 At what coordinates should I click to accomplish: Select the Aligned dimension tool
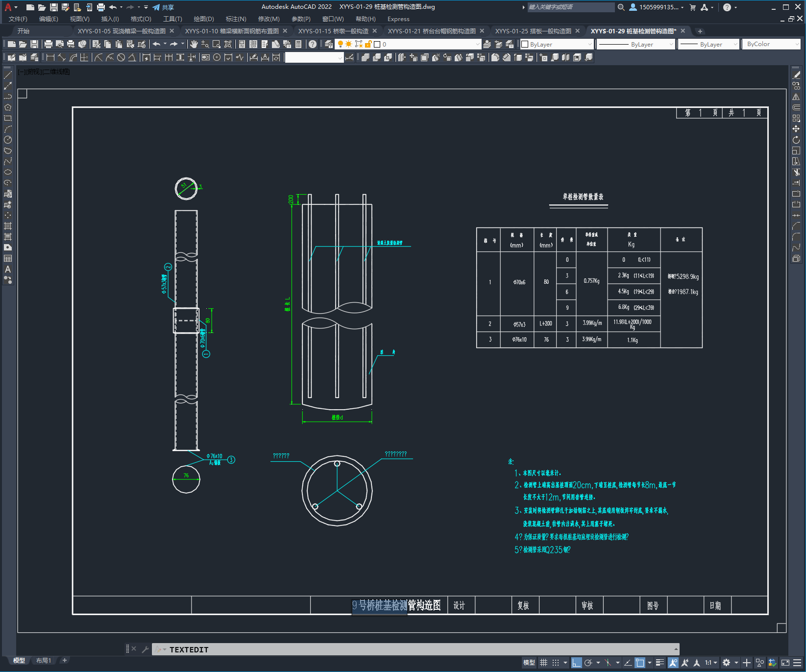pyautogui.click(x=62, y=57)
